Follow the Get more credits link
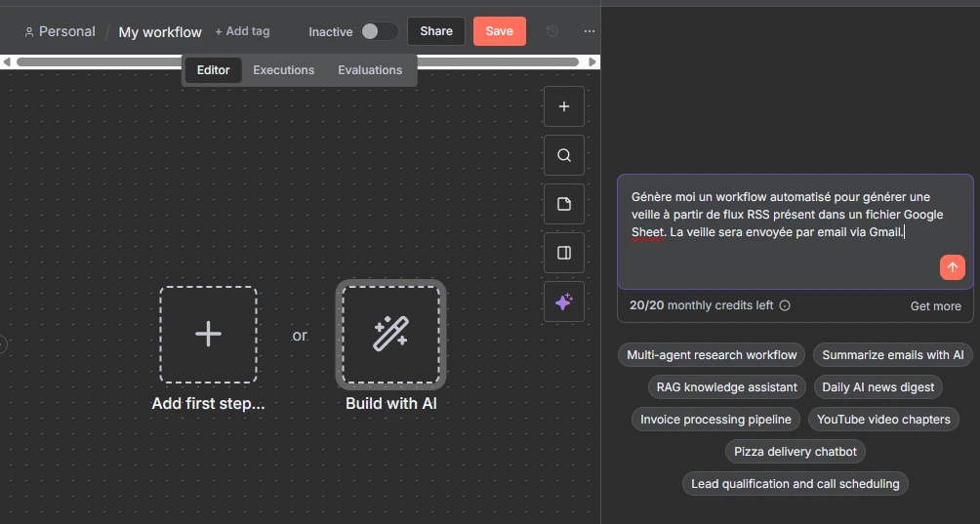This screenshot has height=524, width=980. tap(935, 305)
